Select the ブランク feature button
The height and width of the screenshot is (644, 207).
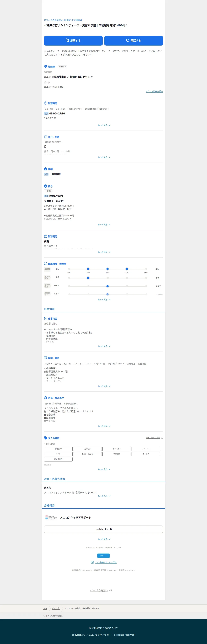(146, 454)
